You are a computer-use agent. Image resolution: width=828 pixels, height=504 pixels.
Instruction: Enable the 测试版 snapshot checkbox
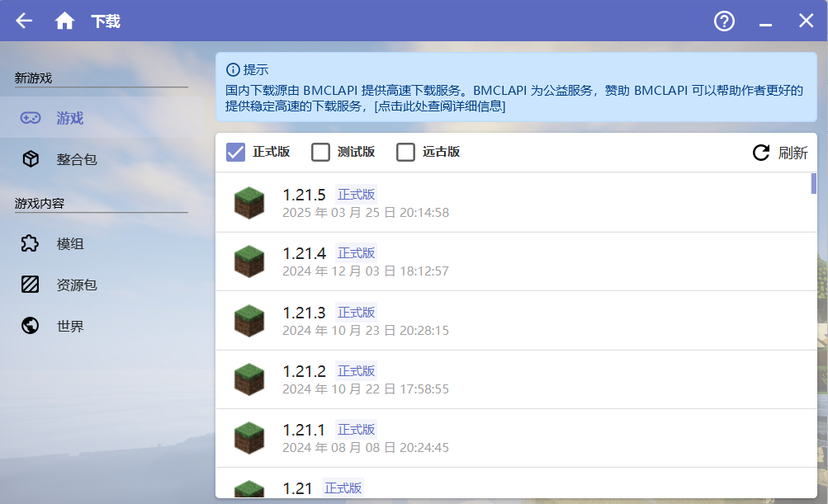(320, 152)
